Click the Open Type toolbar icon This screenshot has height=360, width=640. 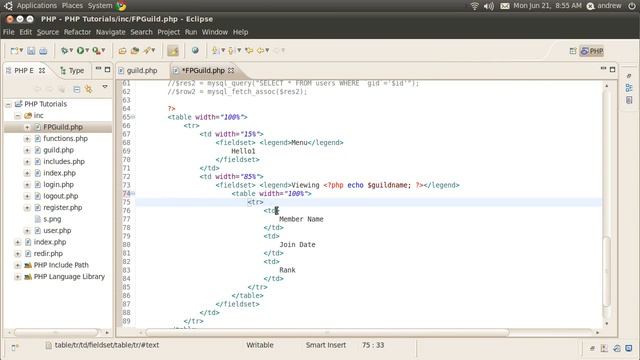tap(122, 51)
